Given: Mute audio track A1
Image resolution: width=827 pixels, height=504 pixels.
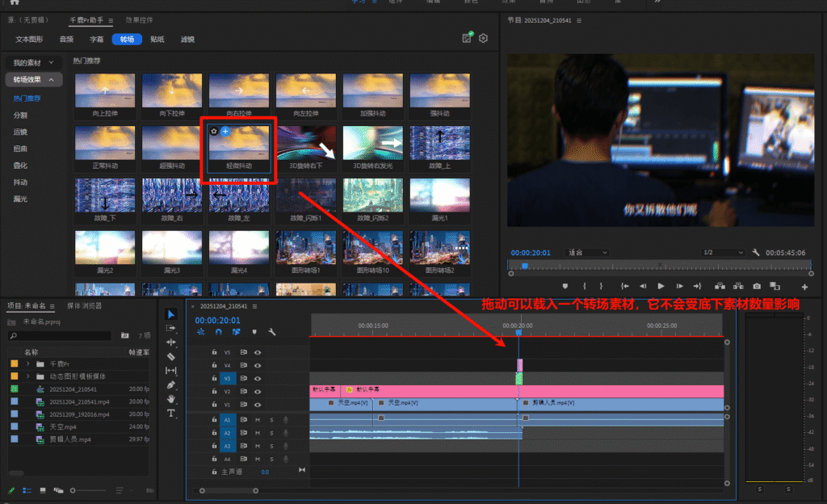Looking at the screenshot, I should (x=258, y=419).
